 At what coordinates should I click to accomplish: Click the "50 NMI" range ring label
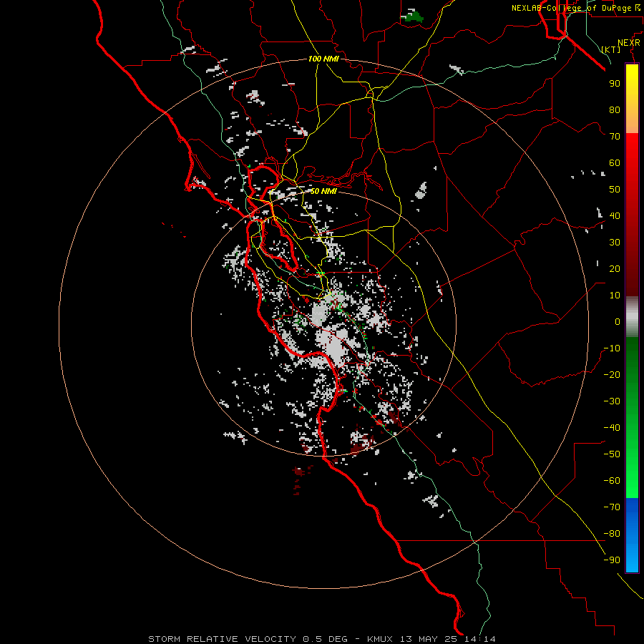click(x=323, y=191)
